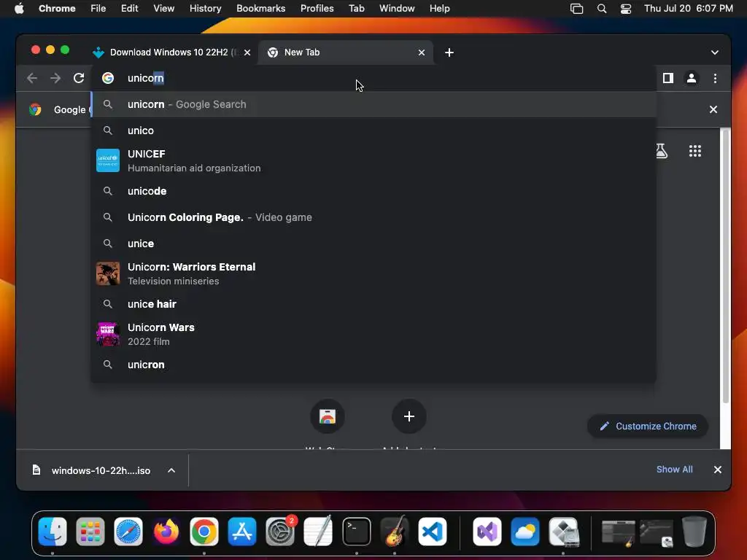Image resolution: width=747 pixels, height=560 pixels.
Task: Dismiss the Google default browser infobar
Action: click(713, 109)
